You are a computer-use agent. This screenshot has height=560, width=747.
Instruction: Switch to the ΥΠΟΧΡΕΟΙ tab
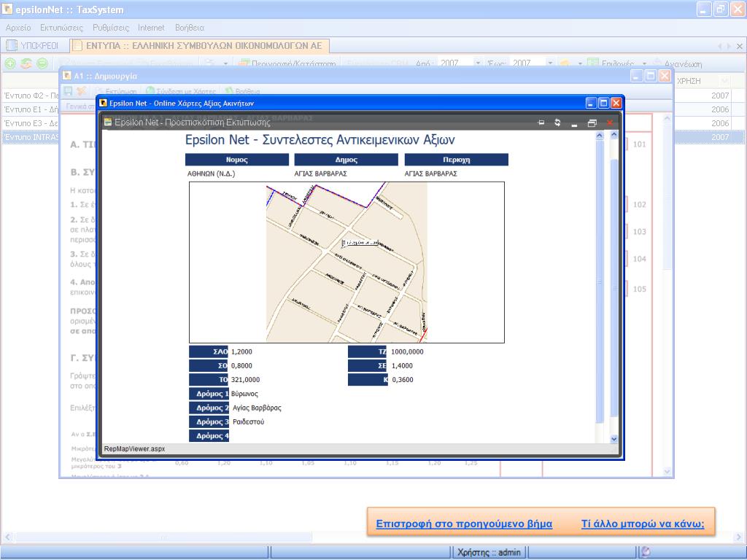pos(34,46)
